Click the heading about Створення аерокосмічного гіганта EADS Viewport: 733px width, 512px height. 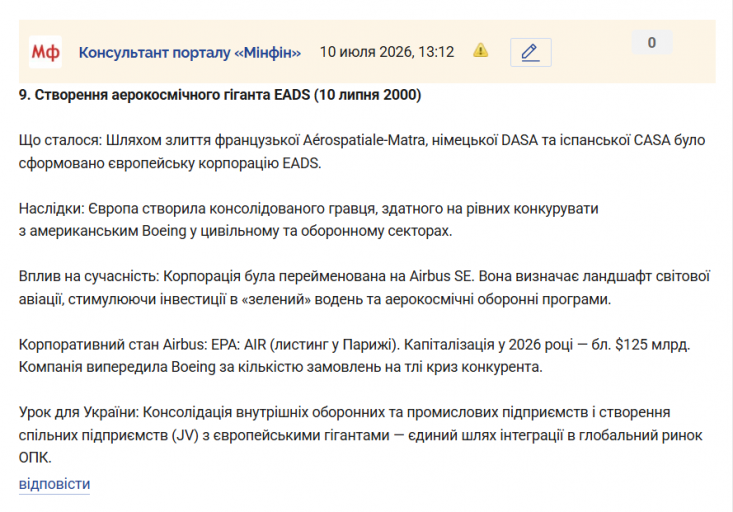(220, 95)
